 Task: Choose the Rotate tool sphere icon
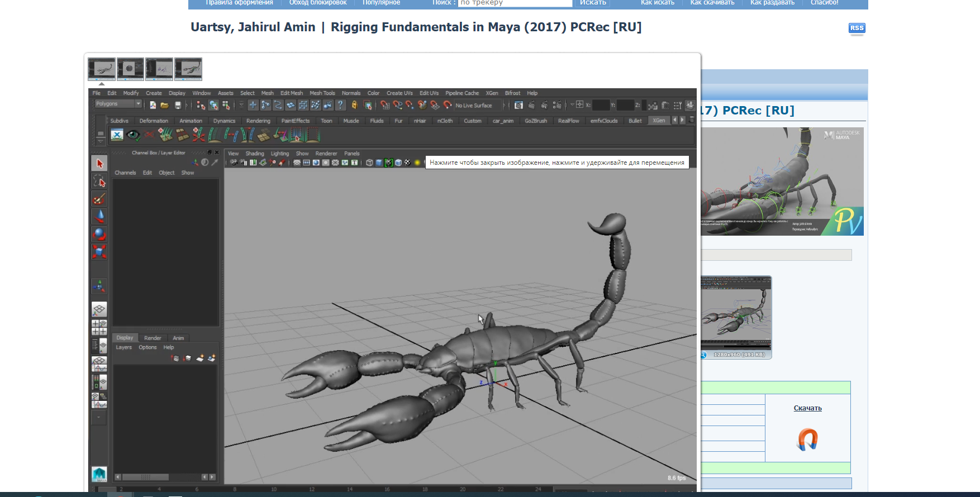[x=99, y=234]
